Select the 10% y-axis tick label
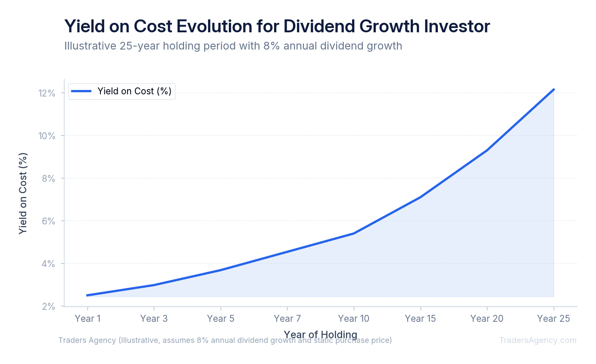This screenshot has height=364, width=596. pos(47,136)
